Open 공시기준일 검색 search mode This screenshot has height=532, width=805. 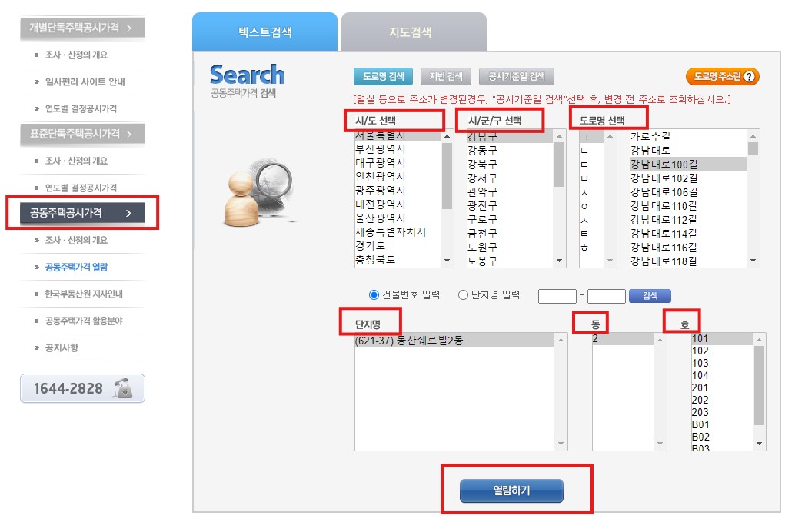[x=516, y=75]
